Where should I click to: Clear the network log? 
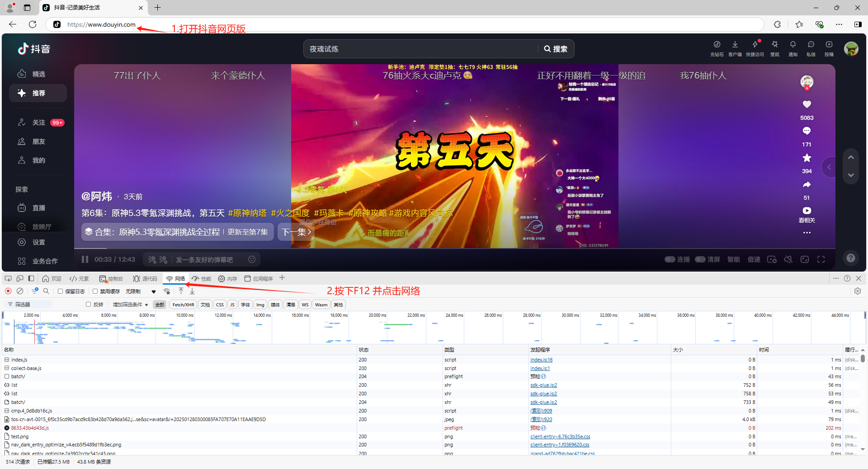tap(20, 291)
